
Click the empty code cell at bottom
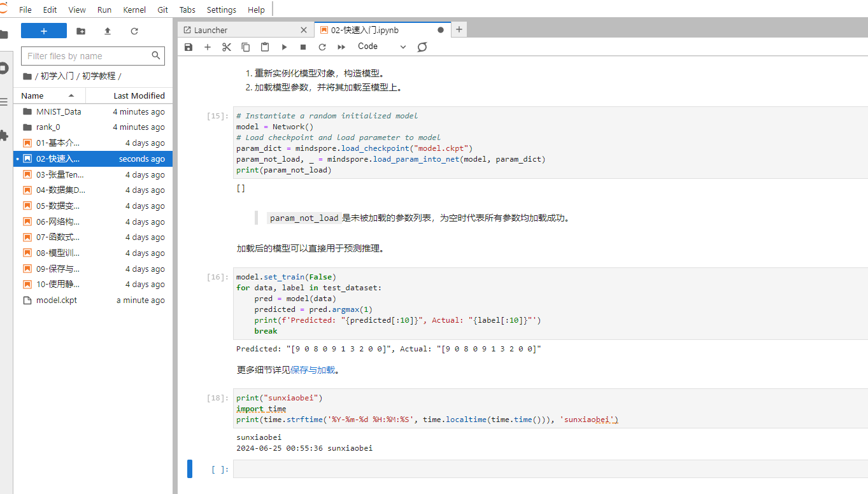(x=550, y=469)
